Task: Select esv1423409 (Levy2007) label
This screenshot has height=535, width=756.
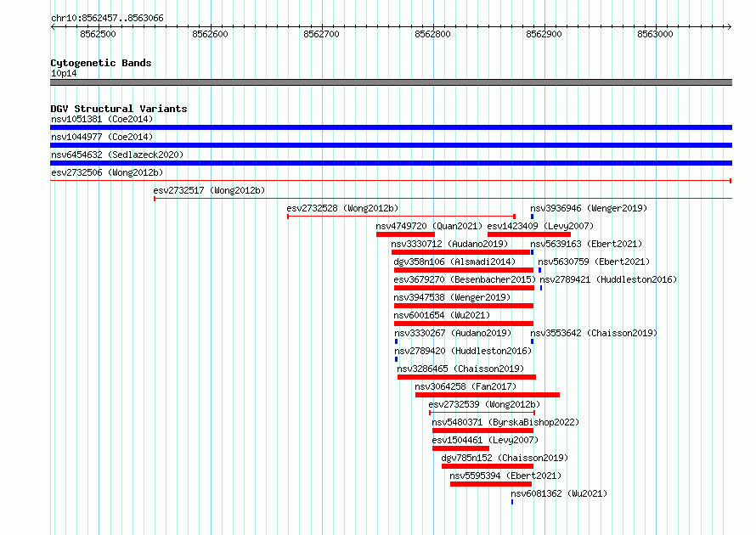Action: coord(540,226)
